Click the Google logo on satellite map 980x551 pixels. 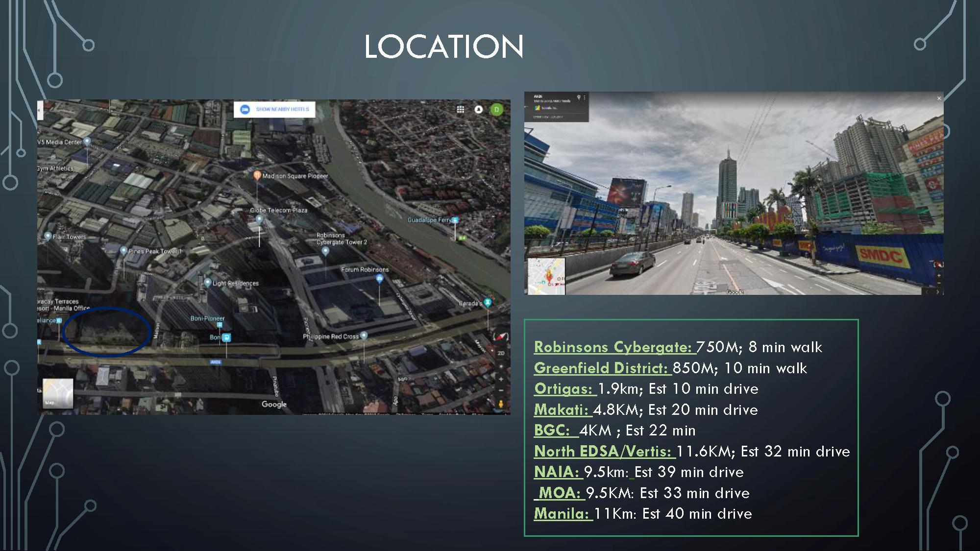coord(274,405)
